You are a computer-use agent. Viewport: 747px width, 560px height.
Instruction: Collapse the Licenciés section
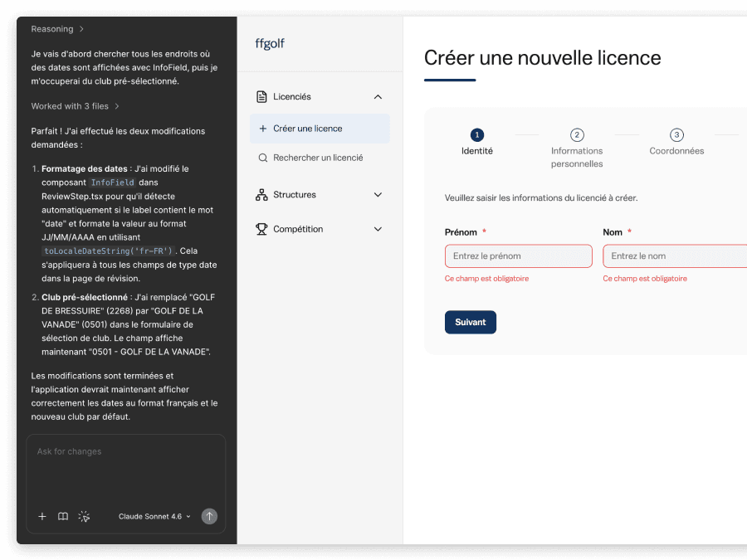point(378,96)
